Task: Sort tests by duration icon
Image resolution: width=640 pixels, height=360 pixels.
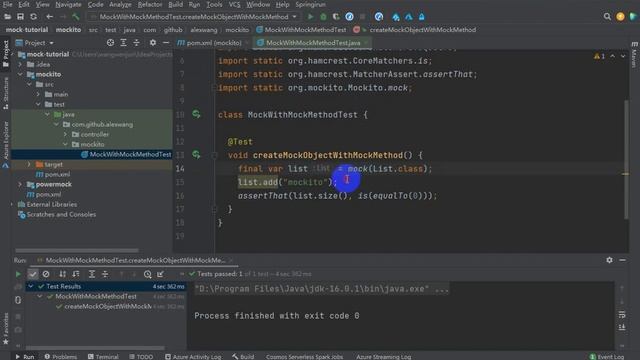Action: [x=76, y=274]
